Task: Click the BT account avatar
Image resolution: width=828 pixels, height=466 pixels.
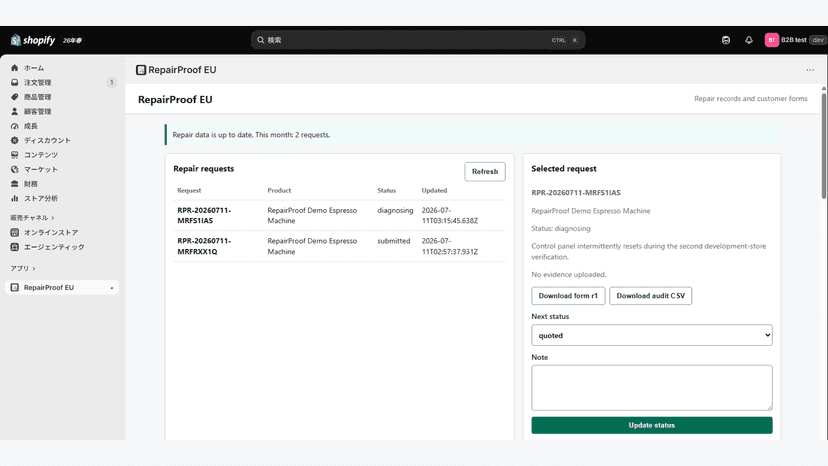Action: (771, 40)
